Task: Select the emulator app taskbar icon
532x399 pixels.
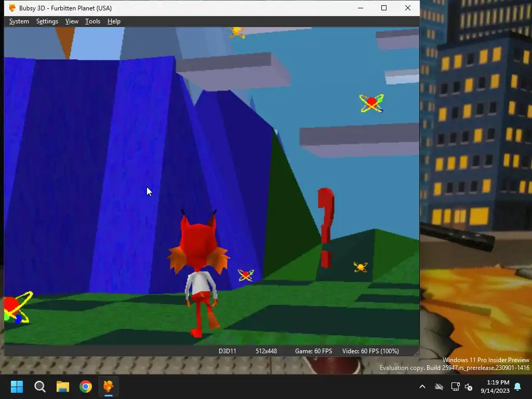Action: [x=109, y=387]
